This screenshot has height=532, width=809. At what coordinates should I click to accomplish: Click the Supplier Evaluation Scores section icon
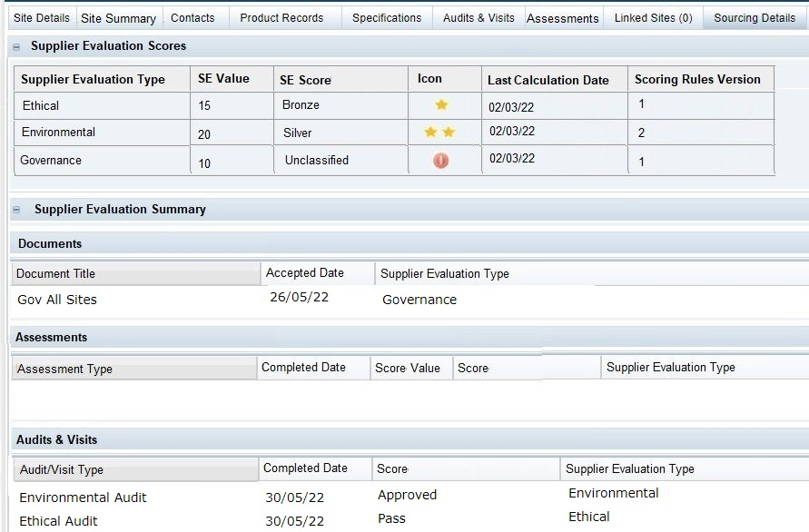pos(15,45)
